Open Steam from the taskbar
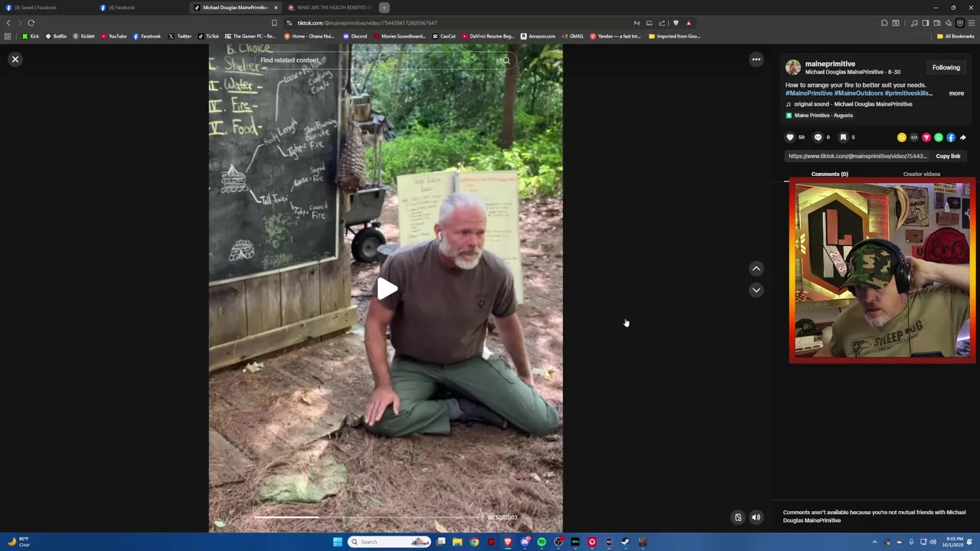 (626, 542)
